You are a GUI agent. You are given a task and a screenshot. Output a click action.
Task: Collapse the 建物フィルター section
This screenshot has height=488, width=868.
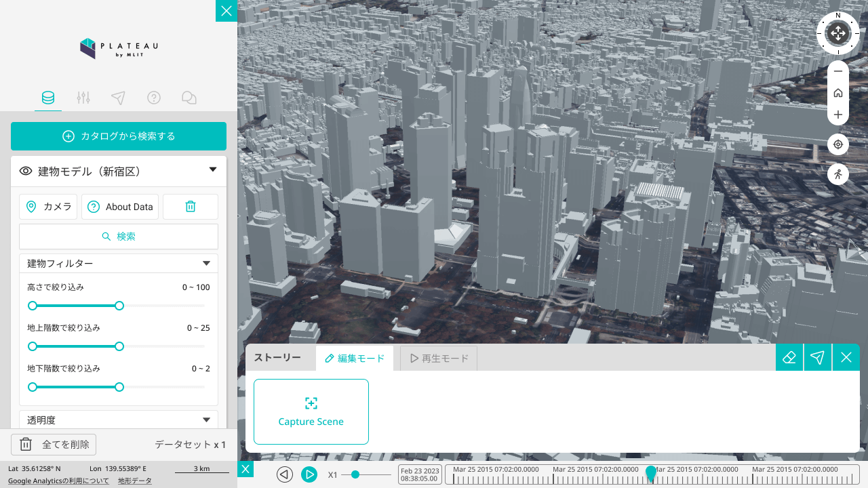tap(207, 263)
